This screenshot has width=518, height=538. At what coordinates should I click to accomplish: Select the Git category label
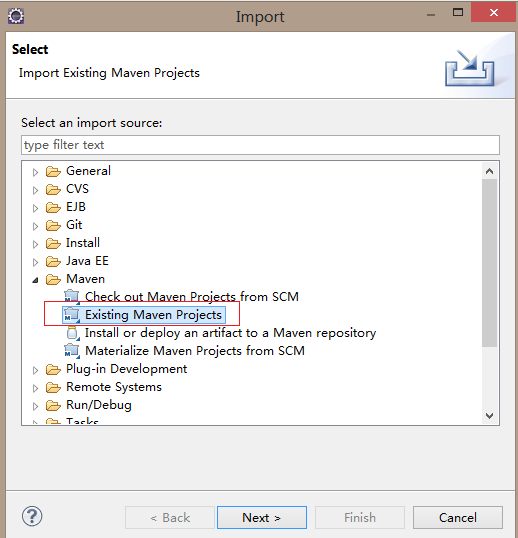tap(74, 225)
